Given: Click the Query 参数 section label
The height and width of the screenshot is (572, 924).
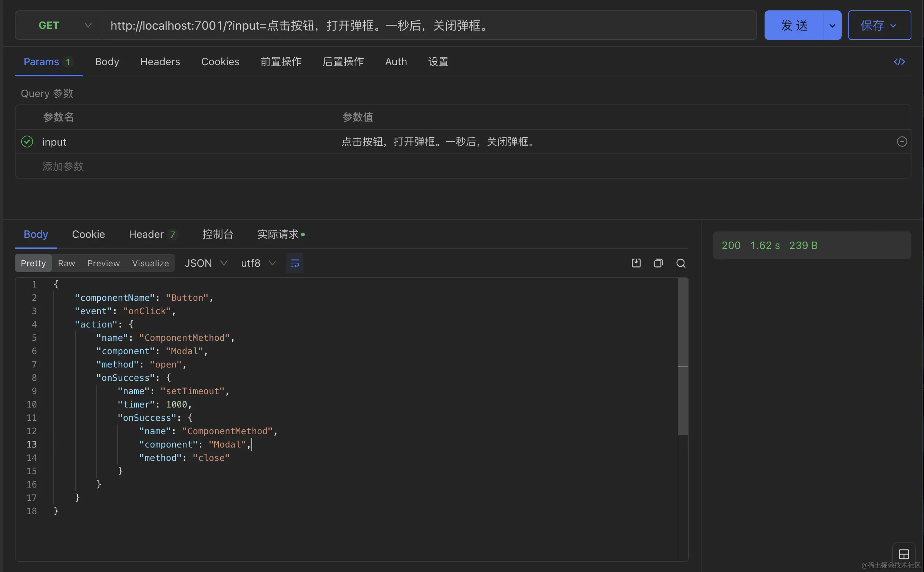Looking at the screenshot, I should click(x=47, y=93).
